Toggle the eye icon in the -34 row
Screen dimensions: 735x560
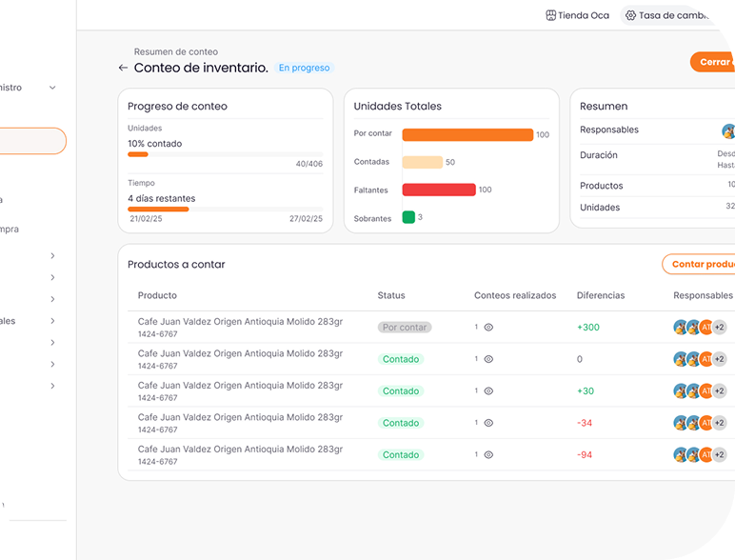(488, 423)
